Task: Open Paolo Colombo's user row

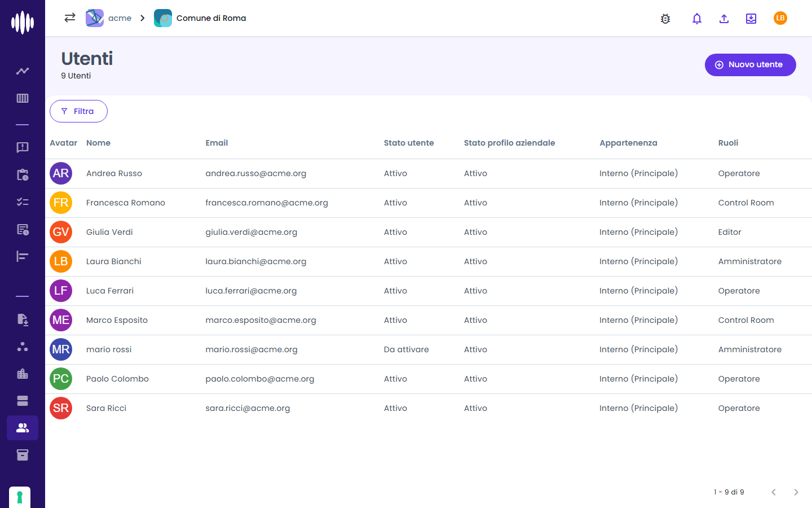Action: coord(429,379)
